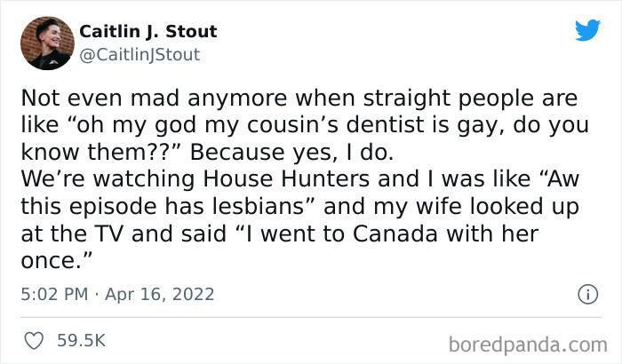Click the Twitter bird logo
Screen dimensions: 622x364
click(587, 31)
